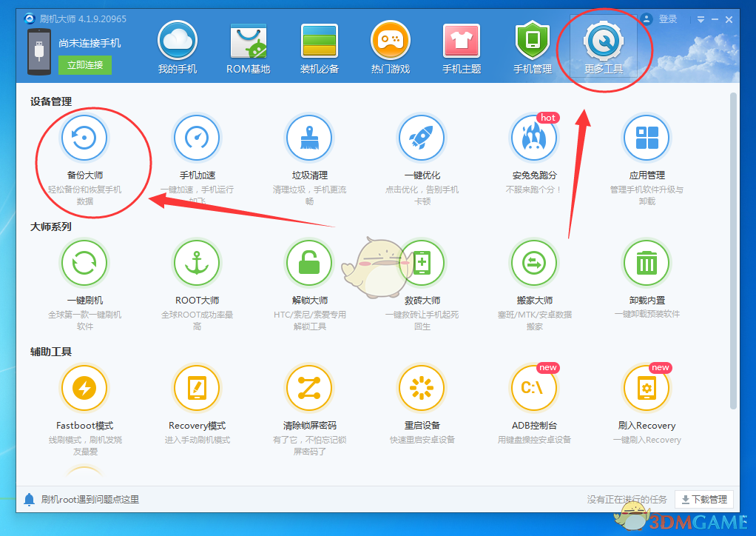
Task: Select 一键刷机 one-click flashing
Action: (x=84, y=262)
